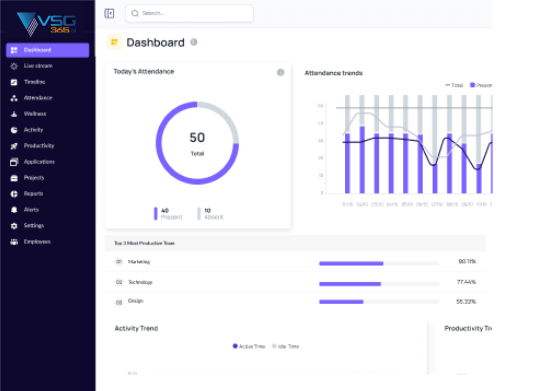548x391 pixels.
Task: Click the 10 Absent legend entry
Action: pos(210,213)
